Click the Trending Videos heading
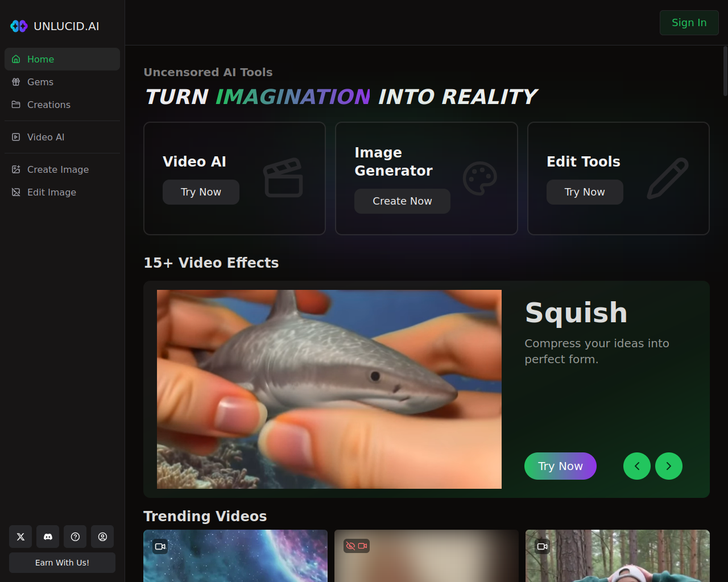 point(205,516)
